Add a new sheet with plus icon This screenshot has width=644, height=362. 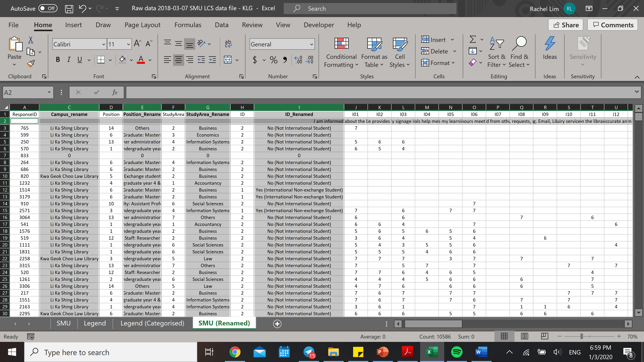[277, 324]
